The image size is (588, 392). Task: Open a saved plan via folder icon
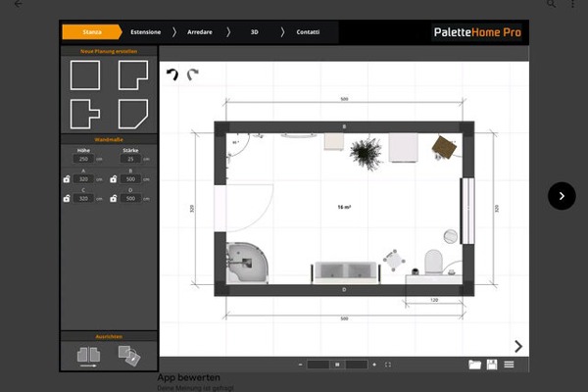coord(475,365)
